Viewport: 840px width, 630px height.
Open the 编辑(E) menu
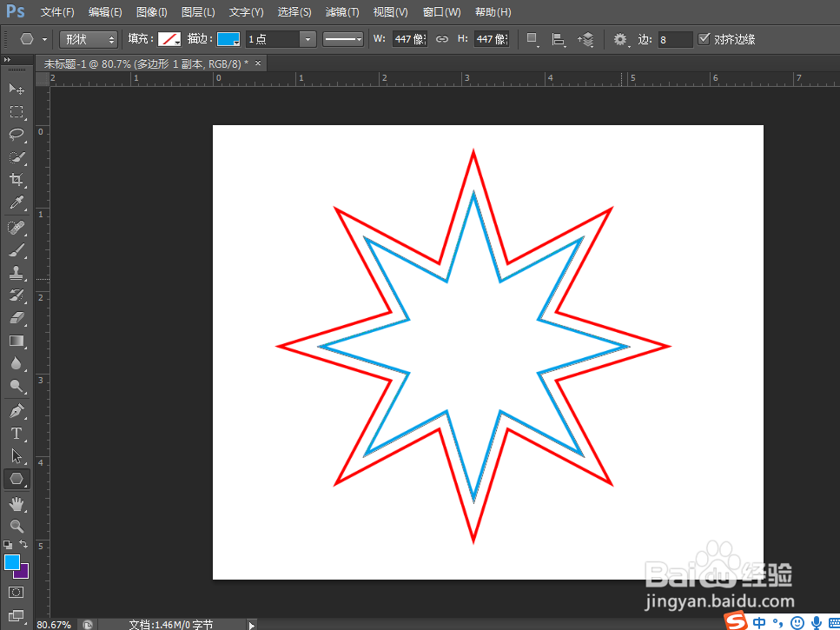coord(105,12)
